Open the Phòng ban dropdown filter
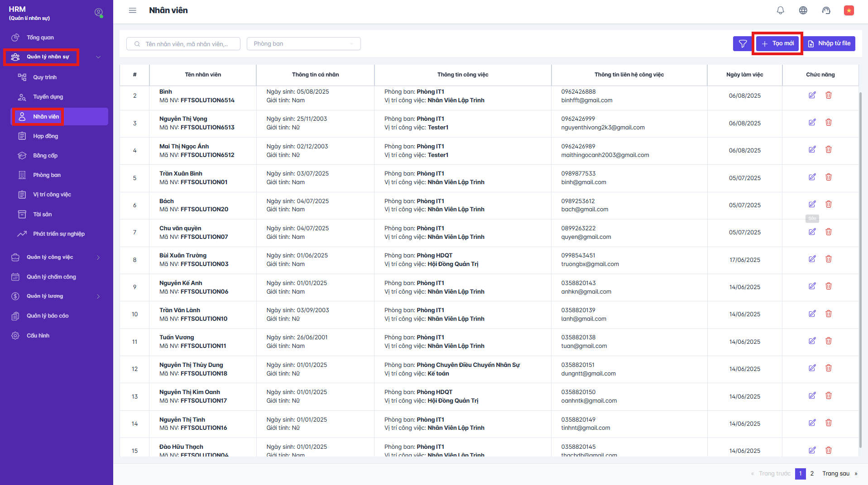 point(303,44)
